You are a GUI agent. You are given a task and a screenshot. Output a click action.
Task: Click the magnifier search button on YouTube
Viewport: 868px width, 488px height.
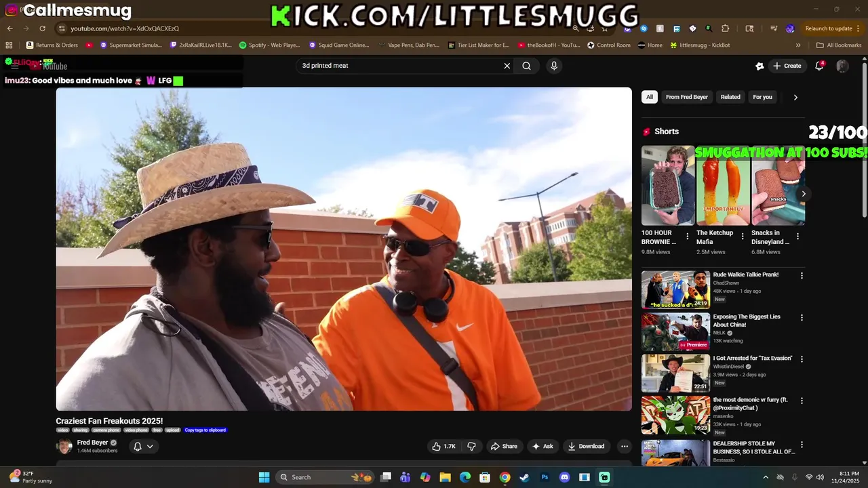click(x=526, y=66)
